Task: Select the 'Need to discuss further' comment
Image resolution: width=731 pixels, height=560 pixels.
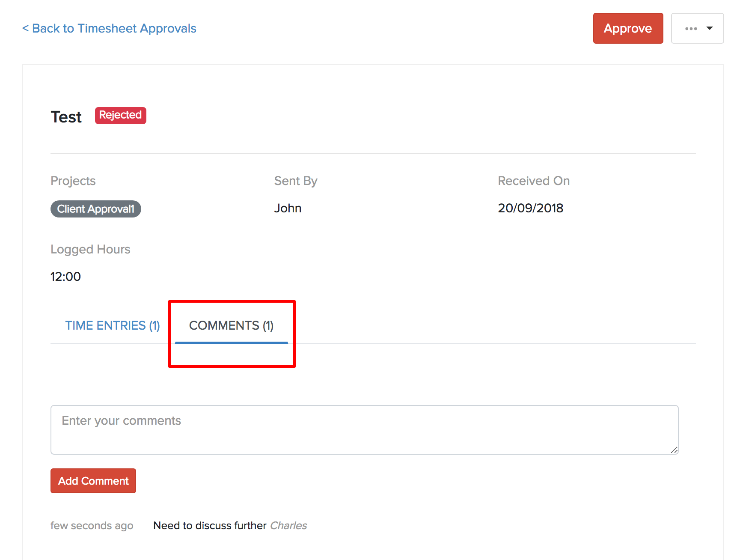Action: [210, 525]
